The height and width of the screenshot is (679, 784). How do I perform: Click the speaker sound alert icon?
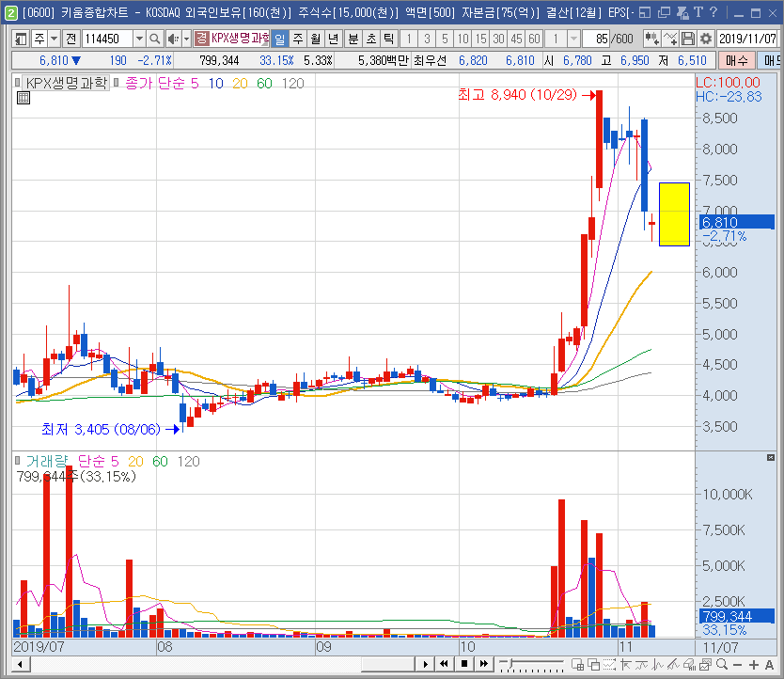(x=174, y=39)
